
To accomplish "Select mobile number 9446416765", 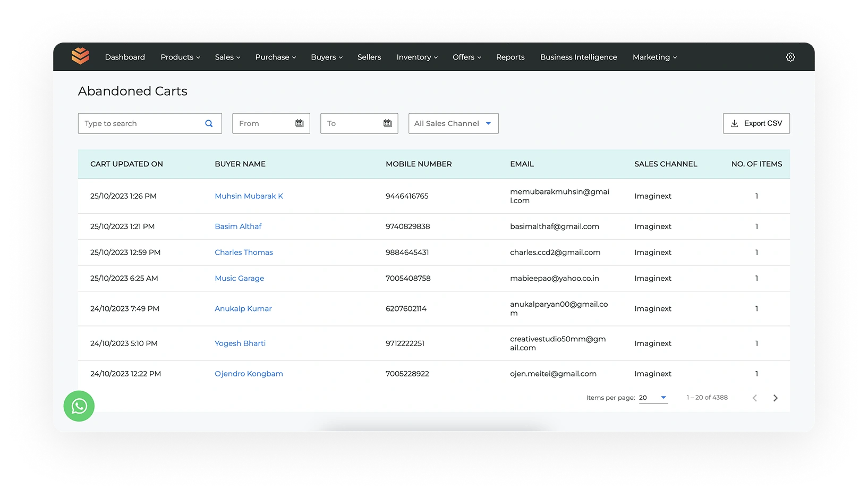I will pyautogui.click(x=407, y=196).
